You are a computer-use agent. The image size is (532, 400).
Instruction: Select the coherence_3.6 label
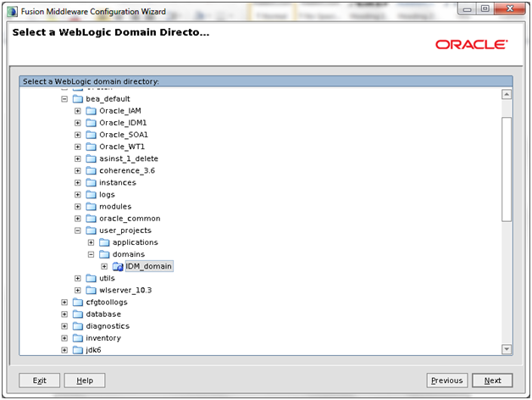pyautogui.click(x=127, y=170)
